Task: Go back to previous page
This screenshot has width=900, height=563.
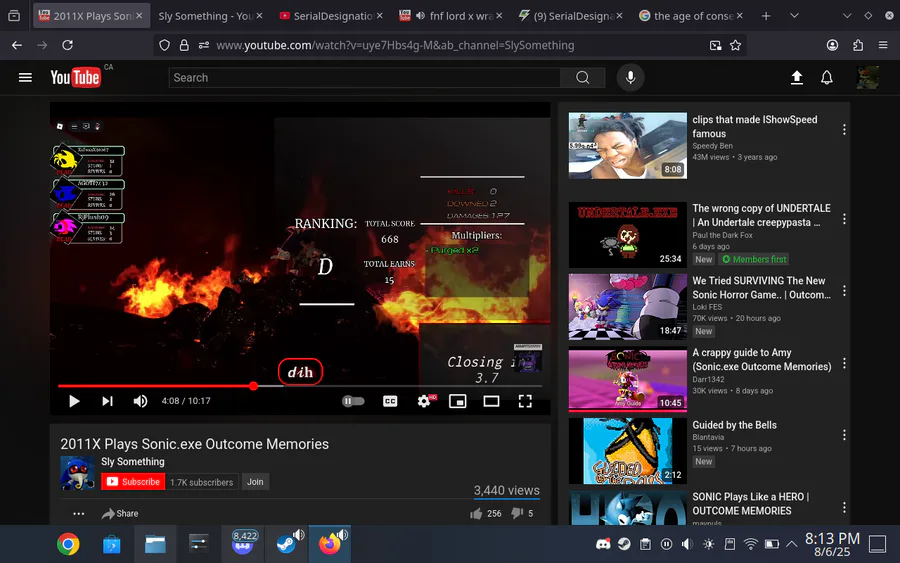Action: [17, 45]
